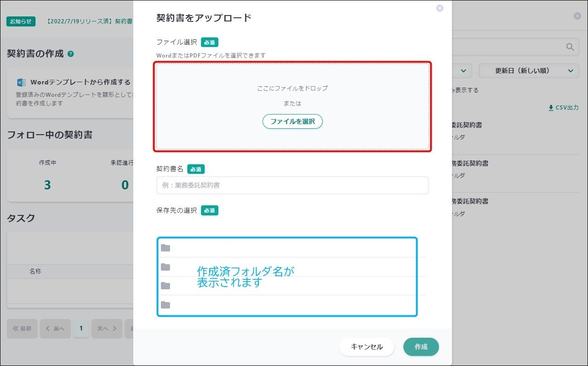
Task: Go to the 次へ pagination page
Action: pyautogui.click(x=107, y=328)
